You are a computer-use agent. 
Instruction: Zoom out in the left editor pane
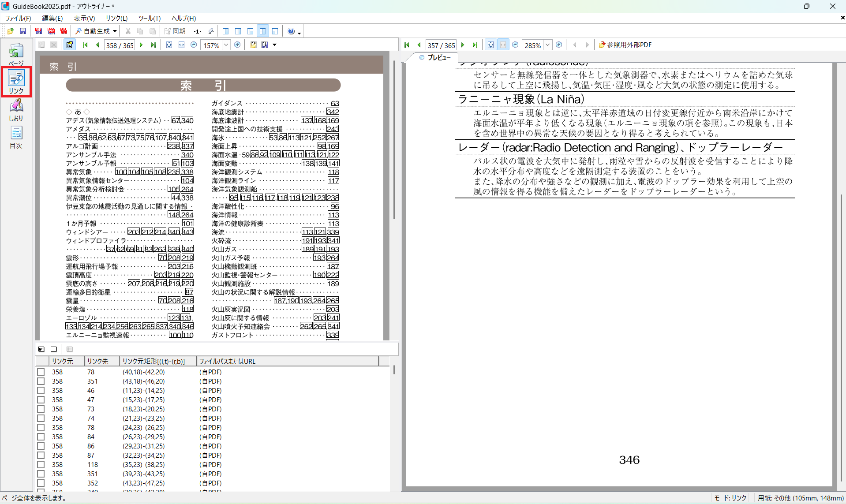tap(194, 45)
